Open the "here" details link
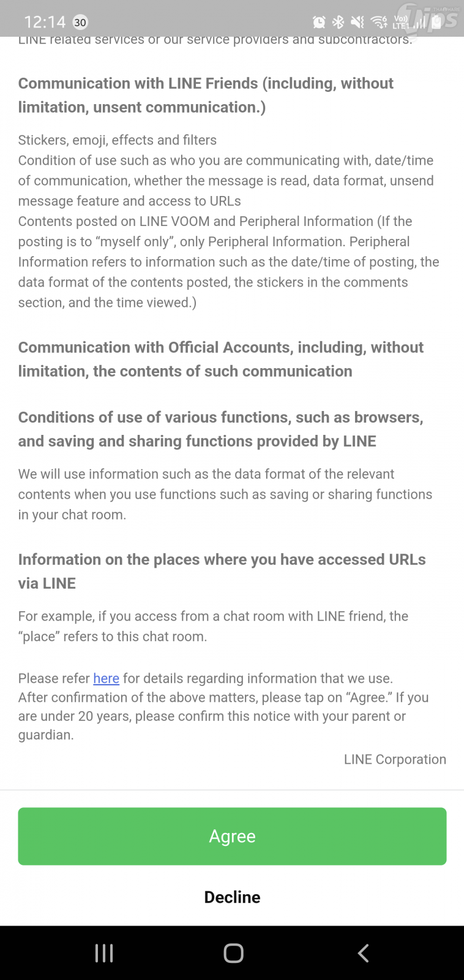The width and height of the screenshot is (464, 980). click(x=106, y=678)
